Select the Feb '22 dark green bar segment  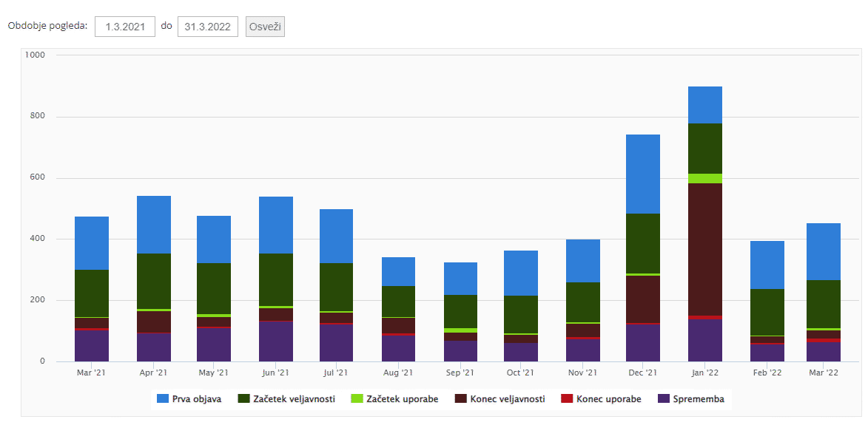click(x=767, y=312)
